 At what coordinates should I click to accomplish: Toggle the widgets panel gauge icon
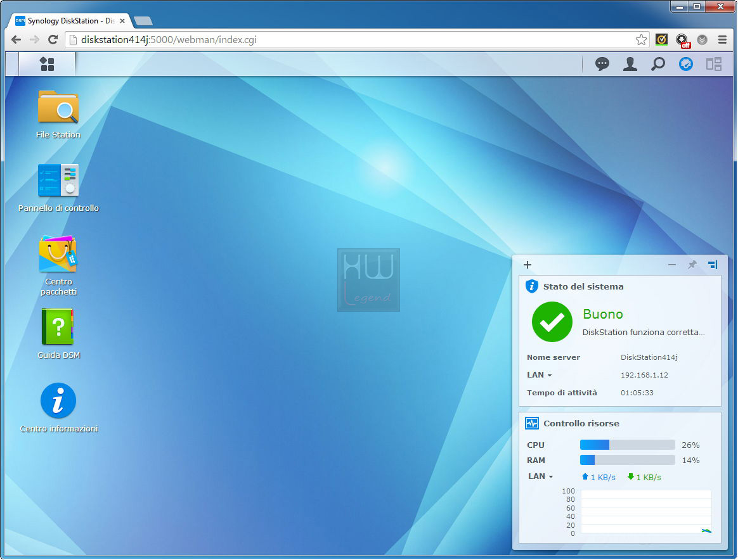point(686,64)
